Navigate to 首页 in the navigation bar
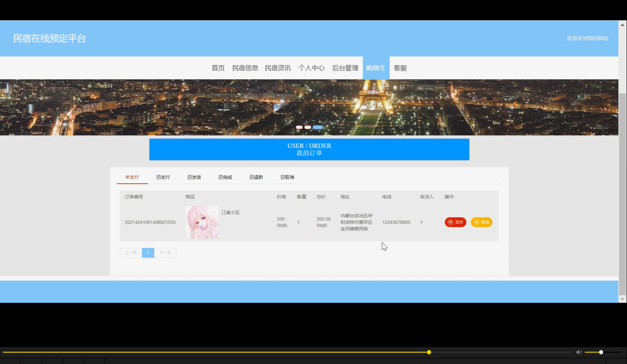The height and width of the screenshot is (364, 627). [x=218, y=68]
